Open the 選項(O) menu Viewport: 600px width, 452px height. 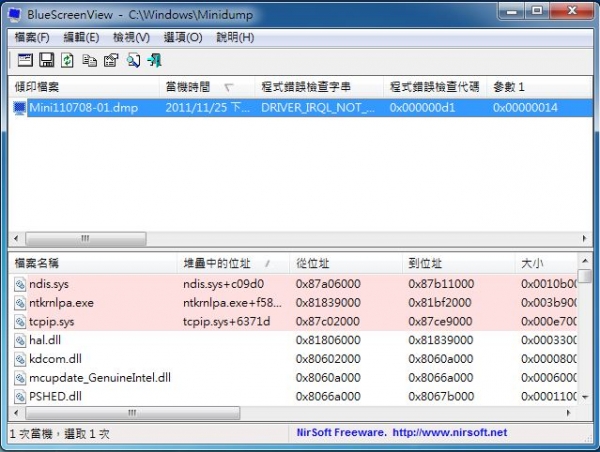tap(181, 37)
